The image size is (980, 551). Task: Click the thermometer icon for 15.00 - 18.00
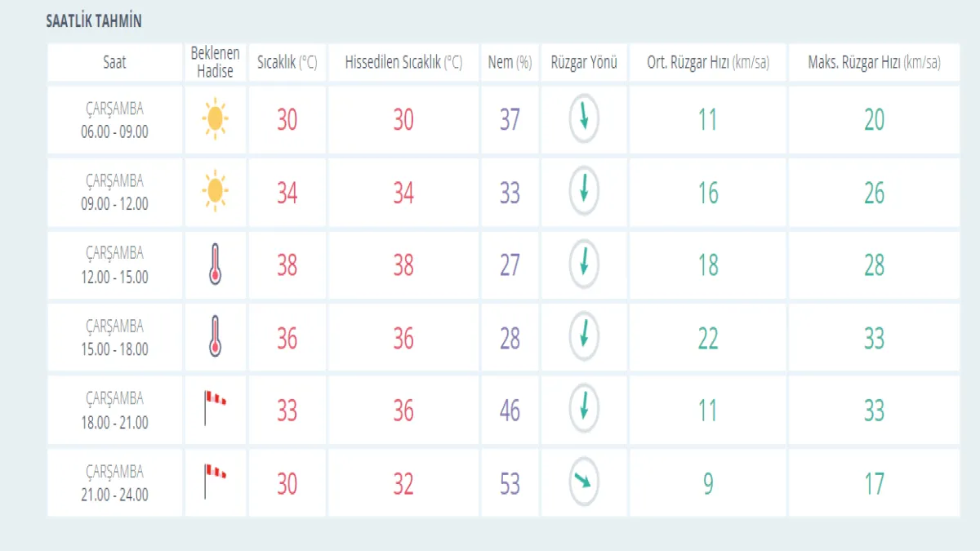coord(215,337)
